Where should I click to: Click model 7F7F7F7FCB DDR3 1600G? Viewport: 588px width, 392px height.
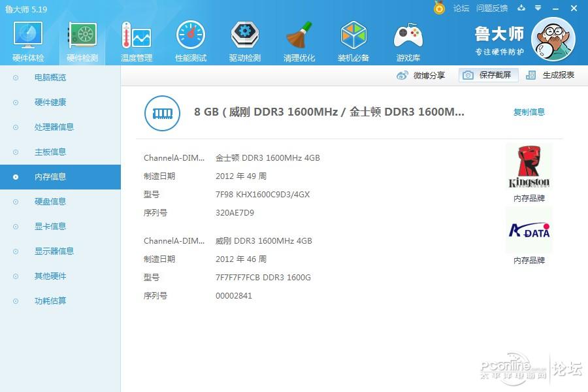tap(263, 278)
